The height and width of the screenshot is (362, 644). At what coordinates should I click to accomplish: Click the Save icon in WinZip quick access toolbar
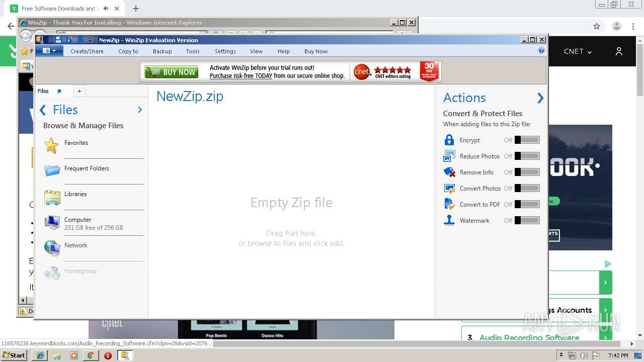(x=58, y=40)
